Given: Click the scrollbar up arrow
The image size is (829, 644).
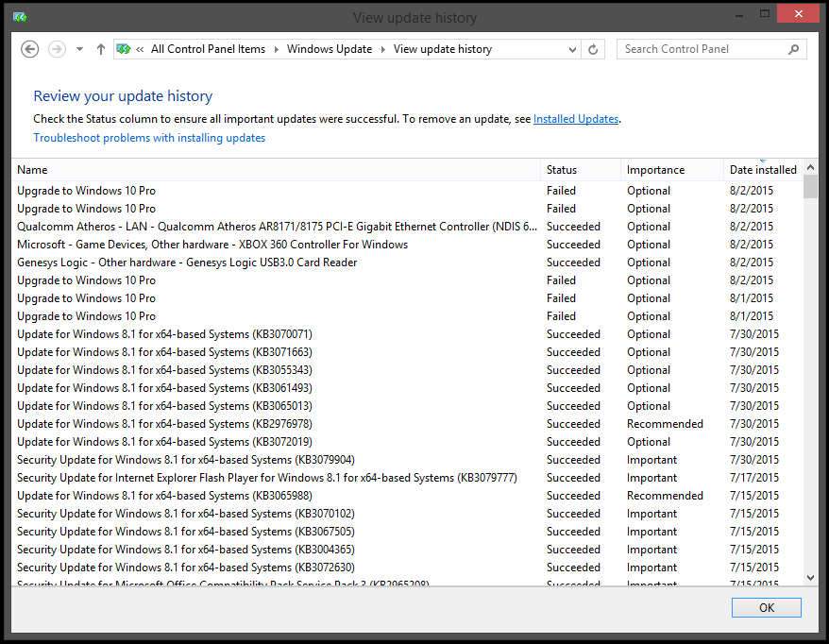Looking at the screenshot, I should (x=810, y=167).
